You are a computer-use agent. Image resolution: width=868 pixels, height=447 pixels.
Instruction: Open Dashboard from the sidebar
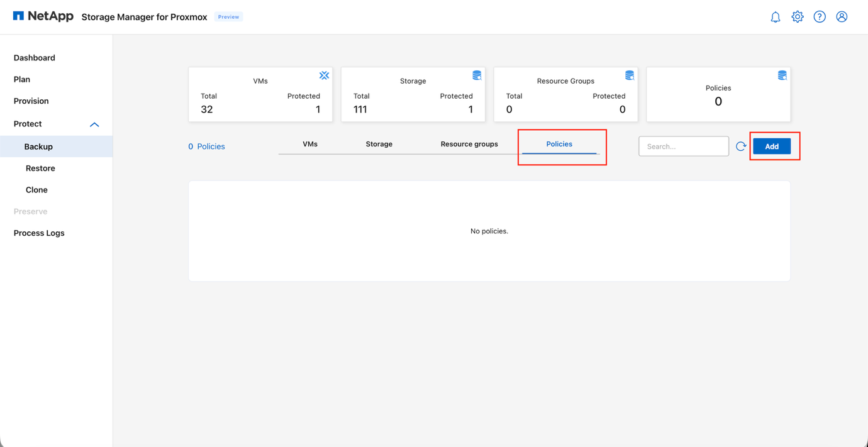pos(34,57)
